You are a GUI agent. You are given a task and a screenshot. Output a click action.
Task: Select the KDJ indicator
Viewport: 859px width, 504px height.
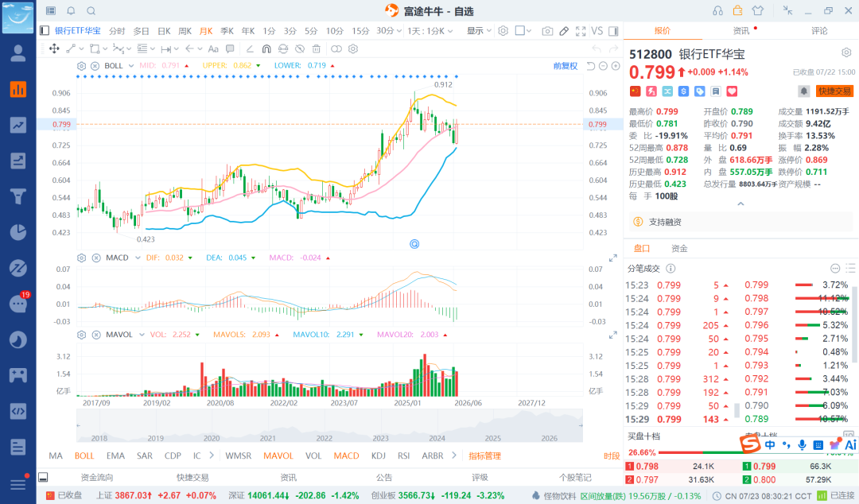coord(378,456)
